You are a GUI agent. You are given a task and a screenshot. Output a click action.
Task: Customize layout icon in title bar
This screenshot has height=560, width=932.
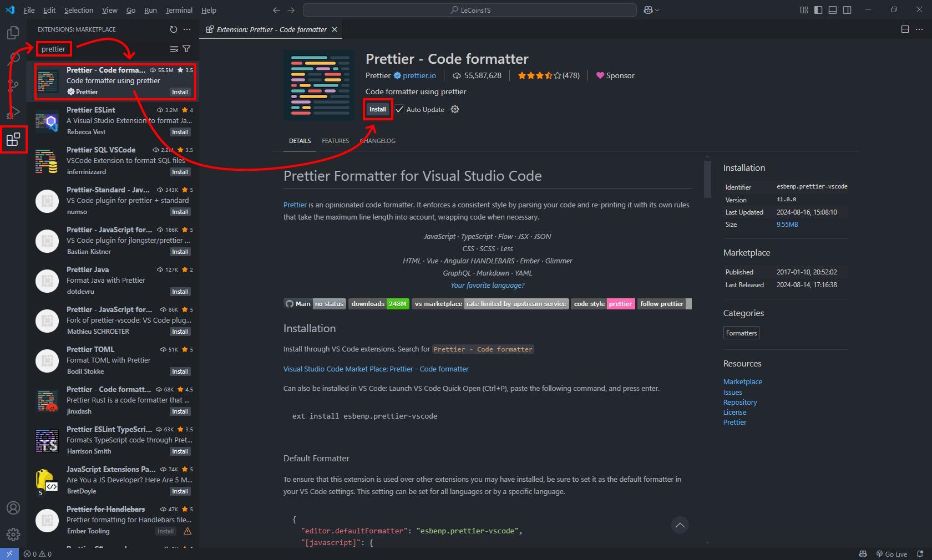point(804,10)
